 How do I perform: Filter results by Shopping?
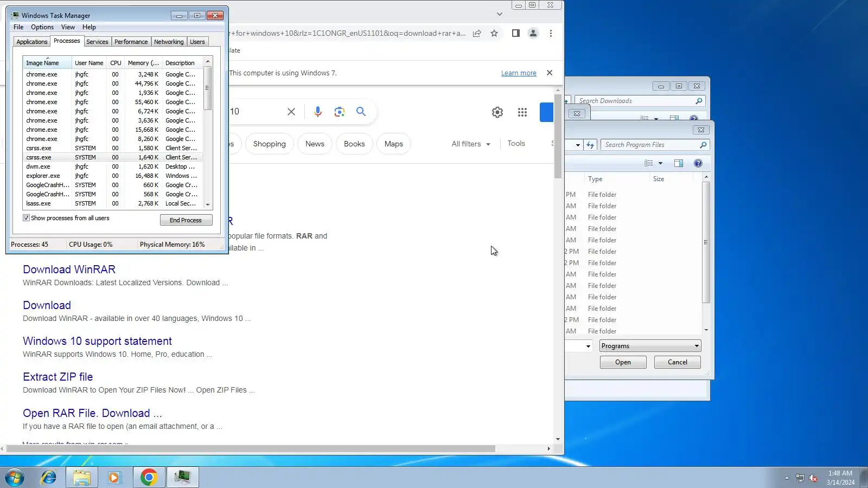(269, 144)
